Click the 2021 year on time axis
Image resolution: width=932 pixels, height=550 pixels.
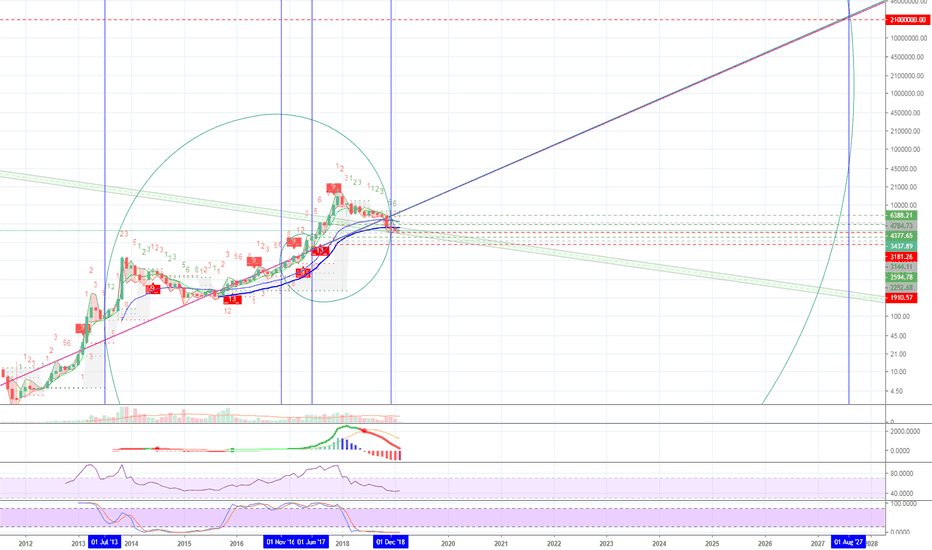[x=501, y=543]
